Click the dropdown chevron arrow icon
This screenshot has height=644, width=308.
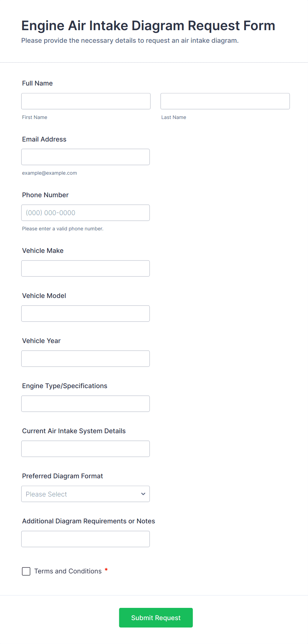pyautogui.click(x=143, y=494)
